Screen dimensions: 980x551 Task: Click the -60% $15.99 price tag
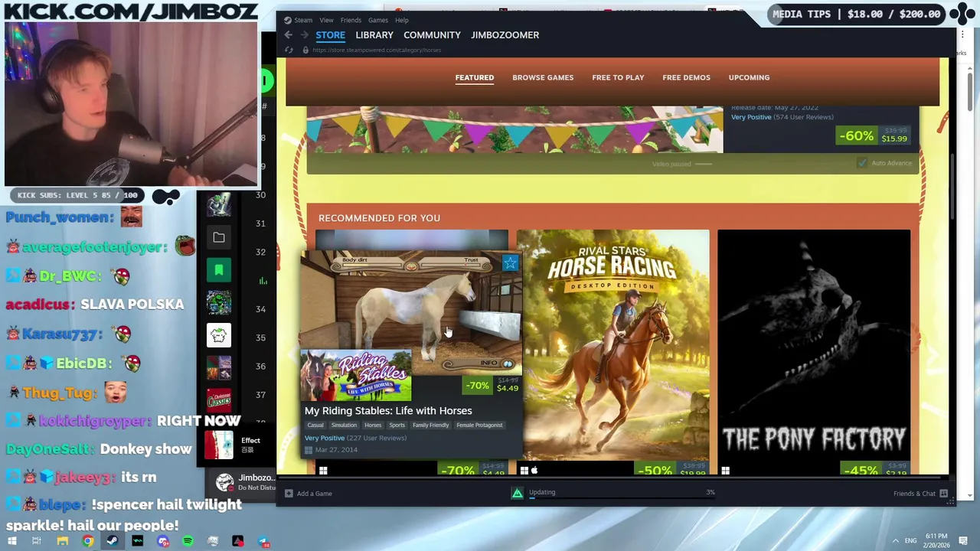873,135
